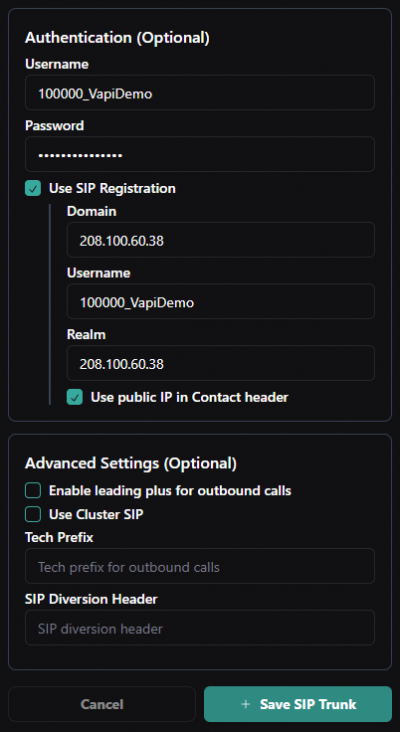
Task: Cancel the SIP trunk form
Action: click(x=102, y=704)
